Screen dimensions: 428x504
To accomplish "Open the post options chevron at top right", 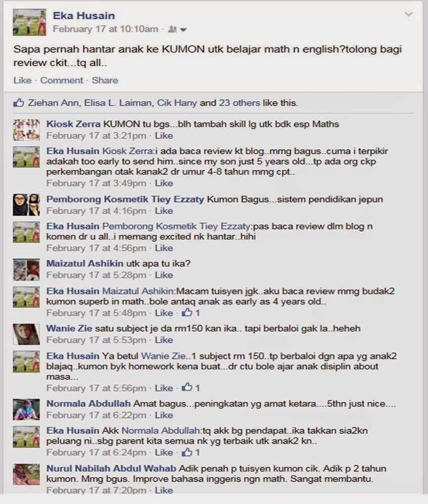I will [x=408, y=14].
